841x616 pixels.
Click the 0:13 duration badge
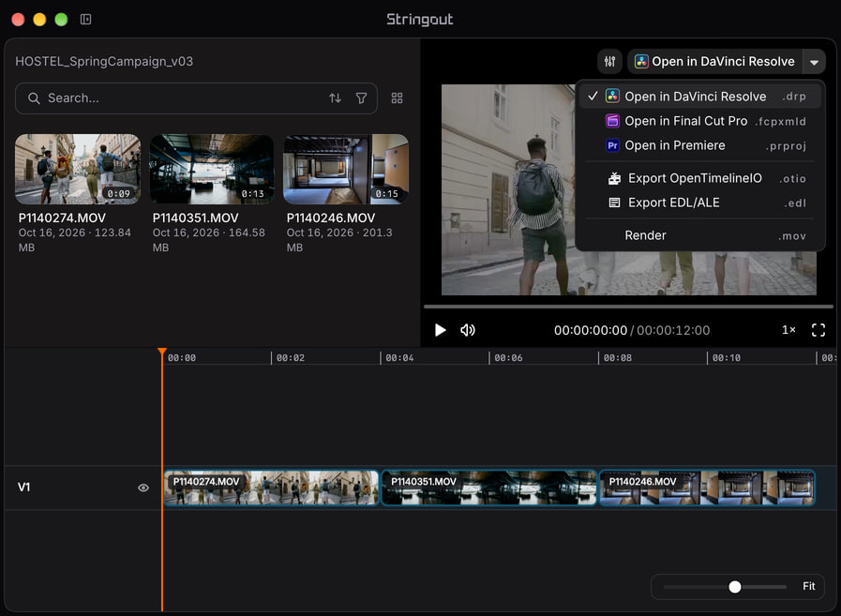(x=252, y=194)
